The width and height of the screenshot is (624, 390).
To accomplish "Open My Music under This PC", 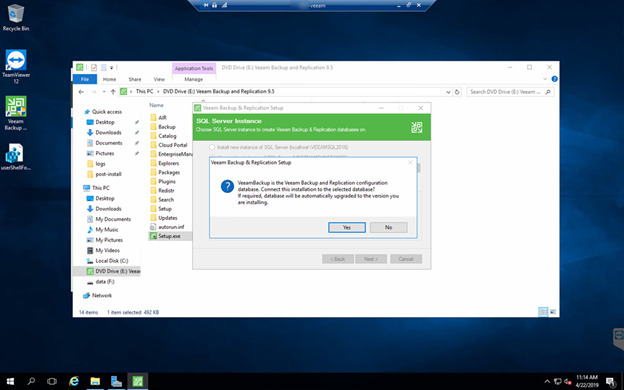I will coord(107,230).
